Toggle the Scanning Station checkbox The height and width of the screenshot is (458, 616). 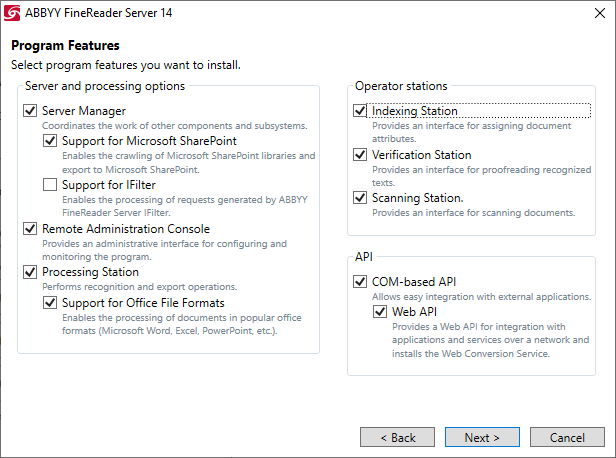pos(360,198)
